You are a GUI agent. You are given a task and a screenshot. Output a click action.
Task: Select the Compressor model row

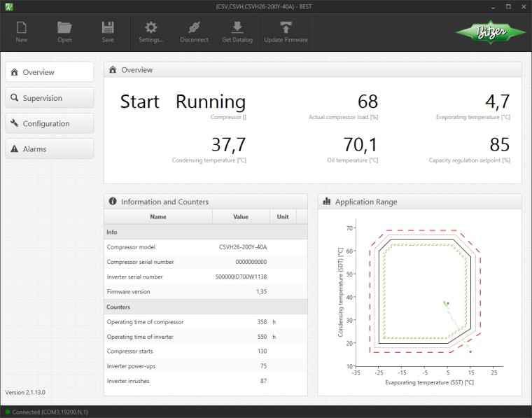205,247
